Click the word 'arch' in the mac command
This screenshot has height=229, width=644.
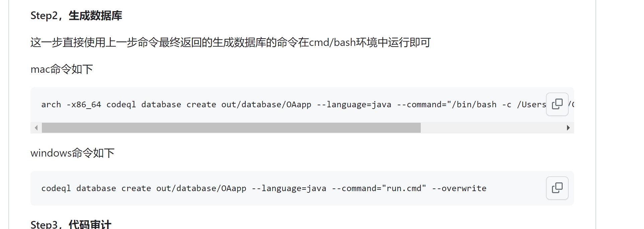(51, 105)
